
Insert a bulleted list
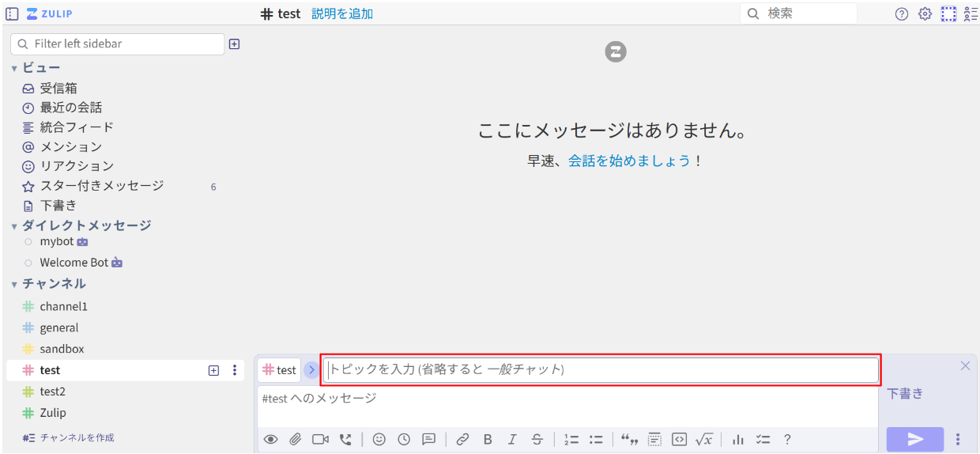coord(596,440)
